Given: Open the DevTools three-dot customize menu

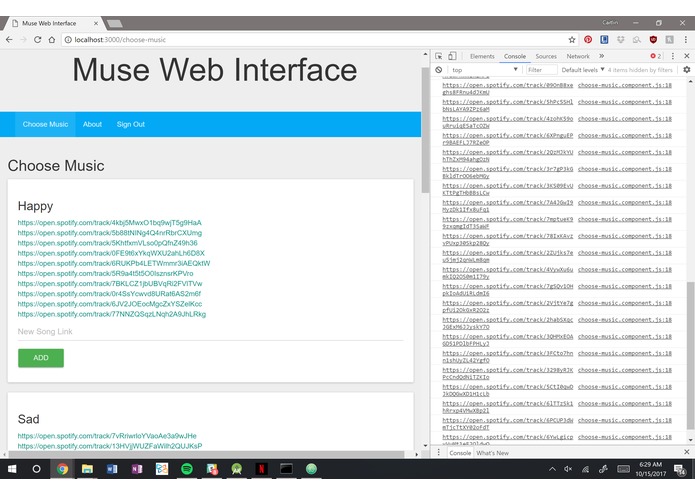Looking at the screenshot, I should tap(673, 56).
